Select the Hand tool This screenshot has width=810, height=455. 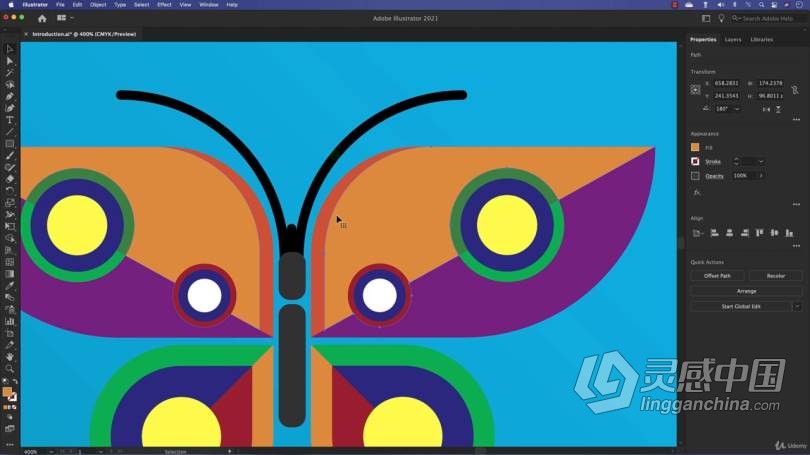10,357
